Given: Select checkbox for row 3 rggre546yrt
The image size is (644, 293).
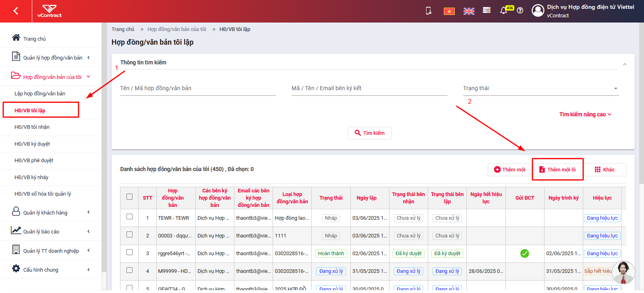Looking at the screenshot, I should 129,252.
